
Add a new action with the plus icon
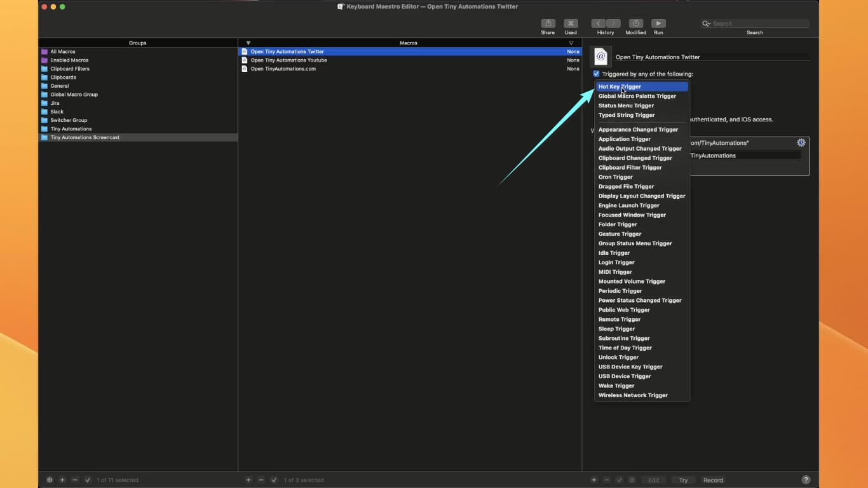594,480
